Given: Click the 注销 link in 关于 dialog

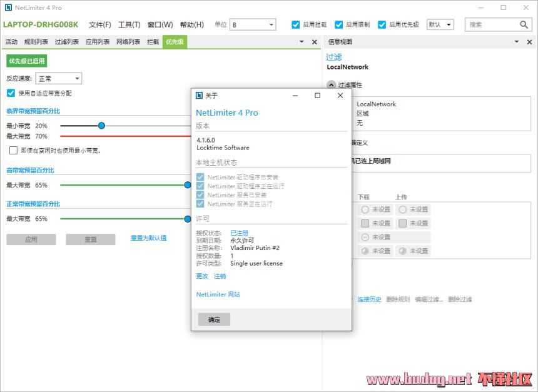Looking at the screenshot, I should click(220, 276).
